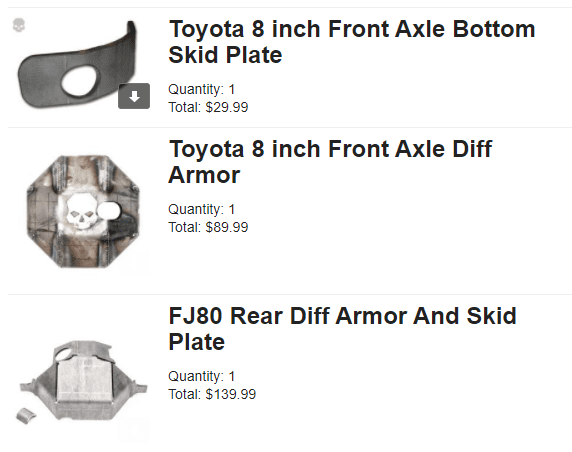
Task: Click the Total: $139.99 text
Action: tap(212, 394)
